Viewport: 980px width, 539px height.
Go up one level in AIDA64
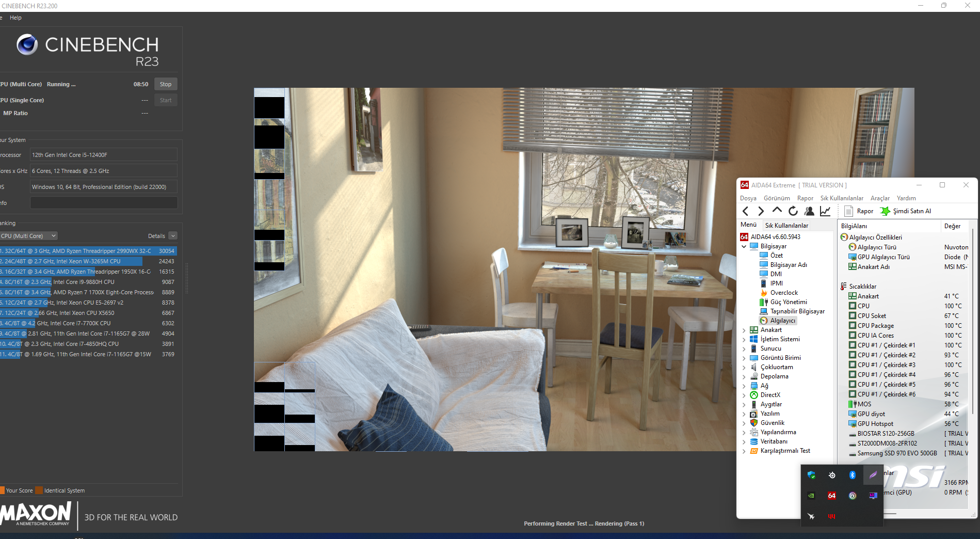(x=777, y=211)
